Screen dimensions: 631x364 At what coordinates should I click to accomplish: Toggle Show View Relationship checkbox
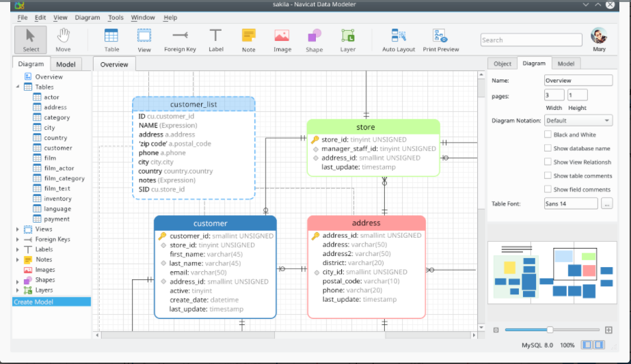(x=548, y=162)
